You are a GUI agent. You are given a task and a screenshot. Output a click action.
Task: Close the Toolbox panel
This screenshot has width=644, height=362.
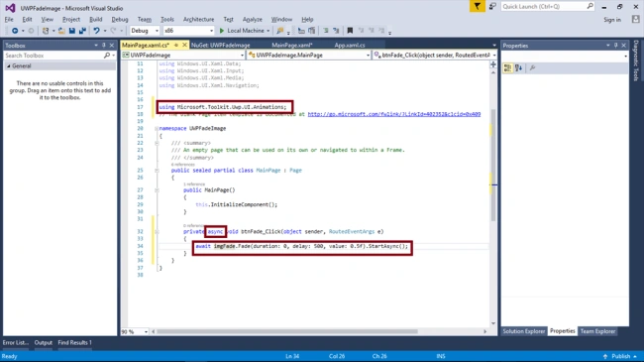pos(112,46)
